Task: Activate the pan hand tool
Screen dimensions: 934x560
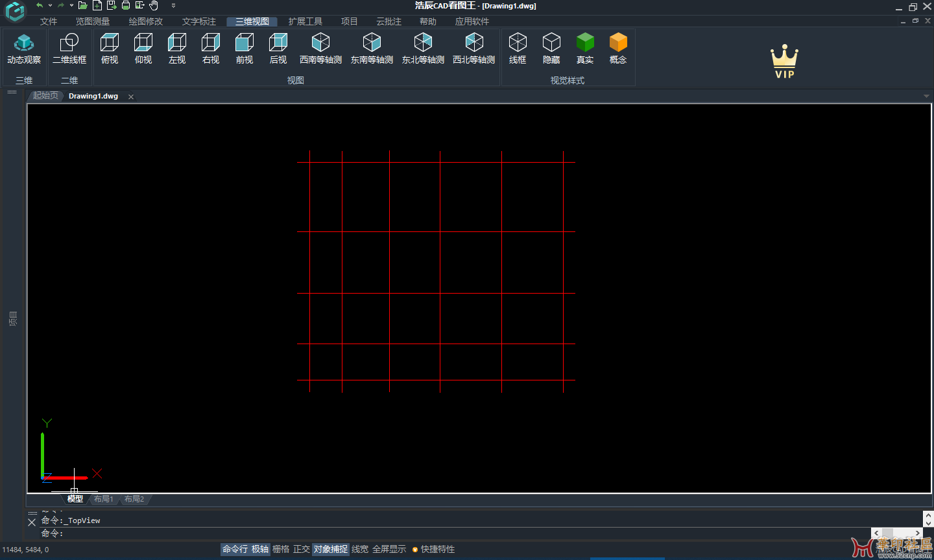Action: 154,5
